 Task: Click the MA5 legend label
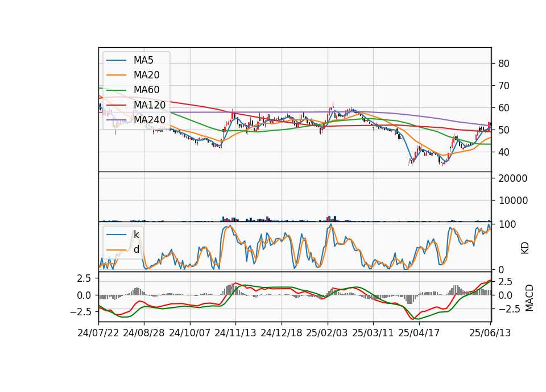pyautogui.click(x=143, y=60)
